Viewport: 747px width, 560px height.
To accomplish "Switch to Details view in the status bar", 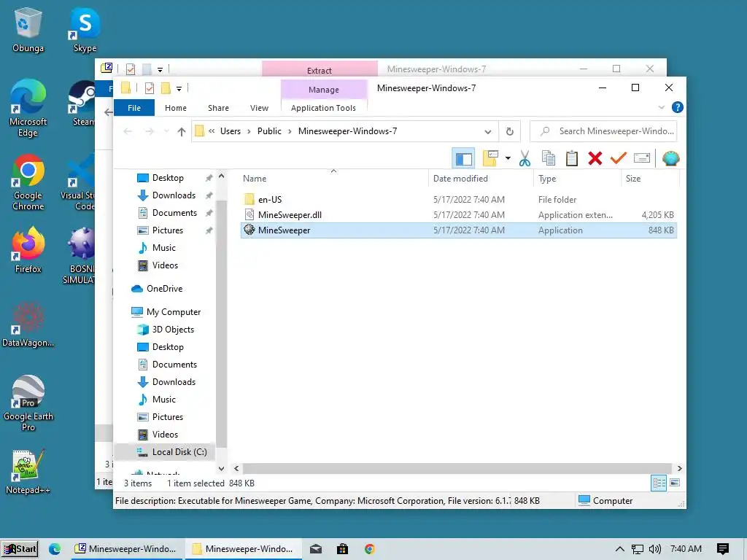I will pos(659,483).
